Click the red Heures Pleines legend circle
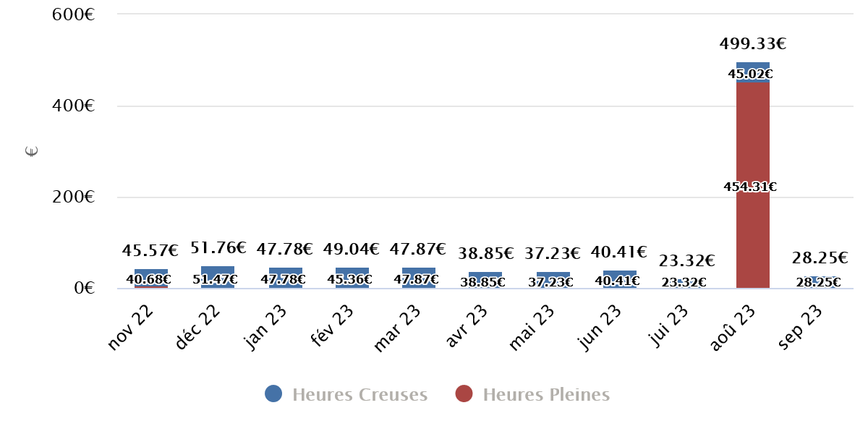Viewport: 868px width, 434px height. pos(464,394)
